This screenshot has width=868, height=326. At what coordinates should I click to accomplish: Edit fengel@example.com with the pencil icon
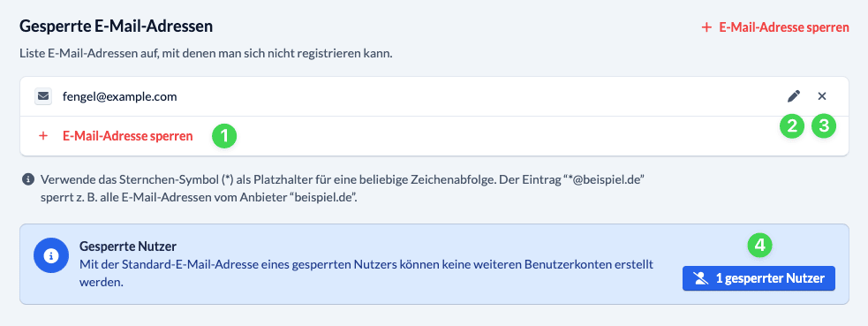(x=793, y=96)
